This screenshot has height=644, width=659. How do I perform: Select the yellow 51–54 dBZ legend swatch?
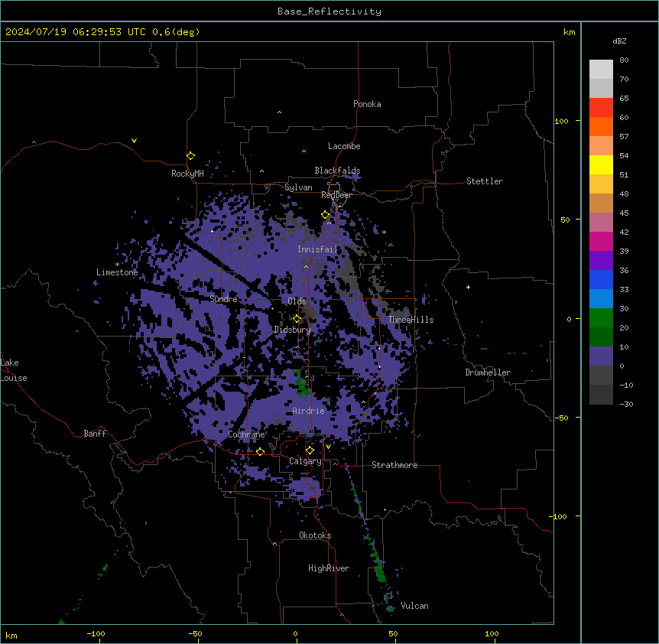[x=601, y=164]
